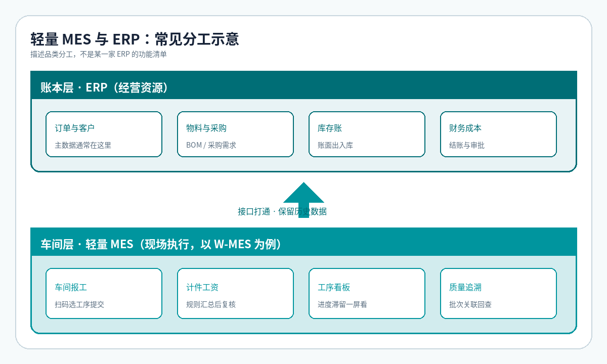Image resolution: width=607 pixels, height=364 pixels.
Task: Click the '车间报工' card title
Action: pyautogui.click(x=71, y=288)
